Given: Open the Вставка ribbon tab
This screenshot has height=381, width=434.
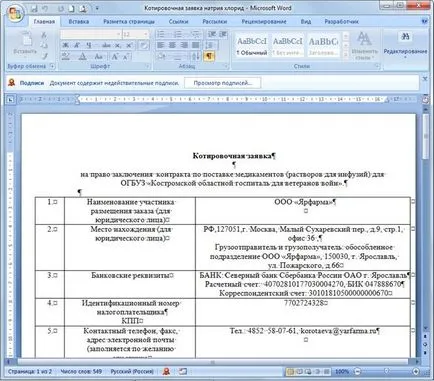Looking at the screenshot, I should 79,22.
